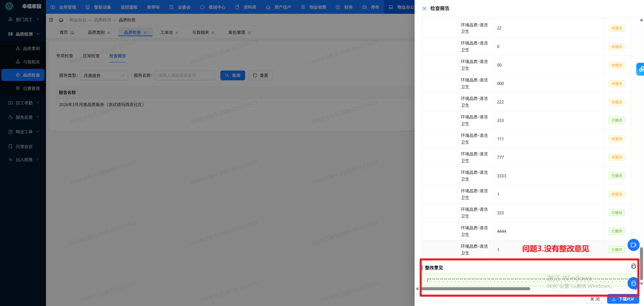Viewport: 644px width, 306px height.
Task: Click the 报告名称 search input field
Action: [184, 76]
